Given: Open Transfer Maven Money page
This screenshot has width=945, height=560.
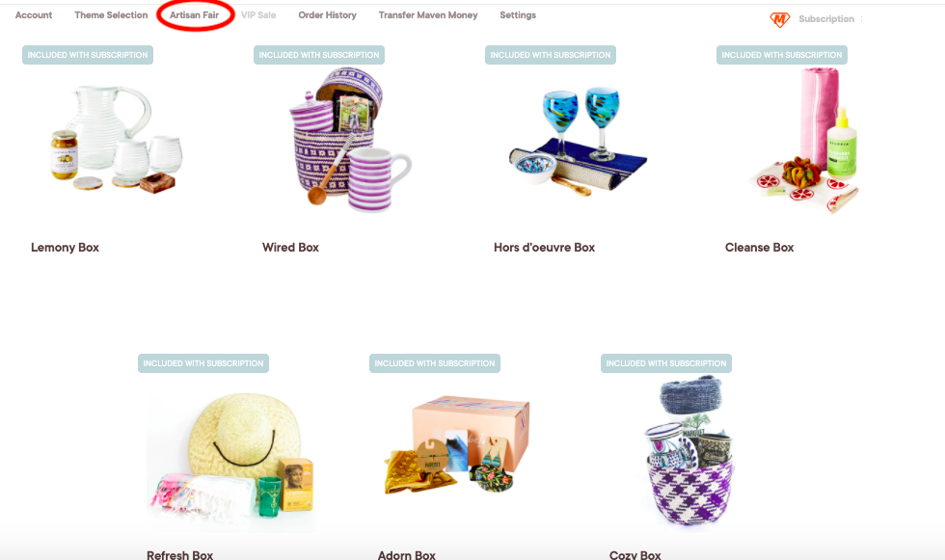Looking at the screenshot, I should 428,15.
